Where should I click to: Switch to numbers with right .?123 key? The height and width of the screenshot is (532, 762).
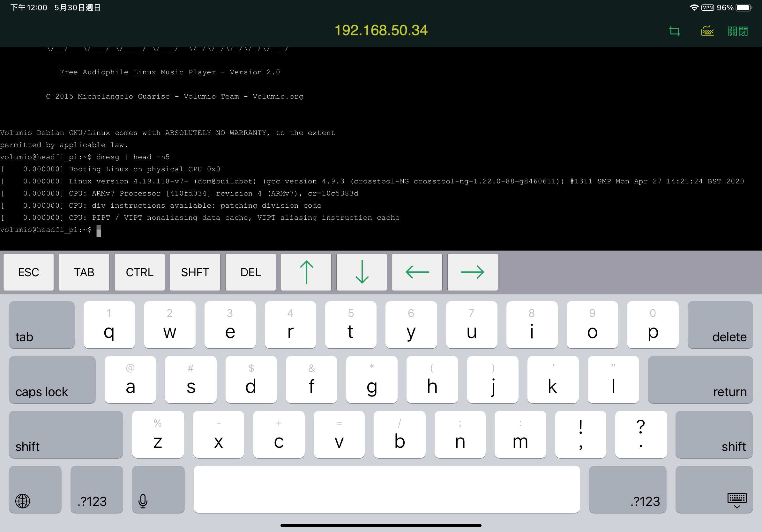(628, 489)
